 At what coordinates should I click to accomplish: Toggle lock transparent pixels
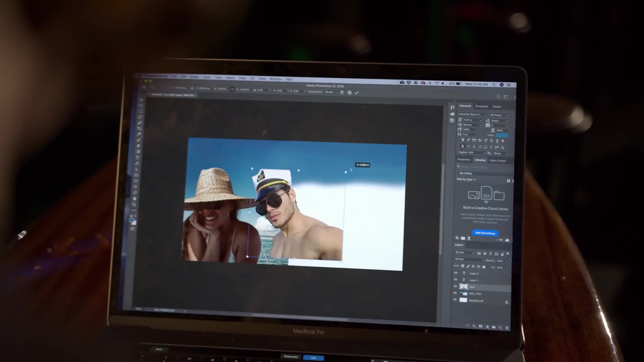coord(463,266)
